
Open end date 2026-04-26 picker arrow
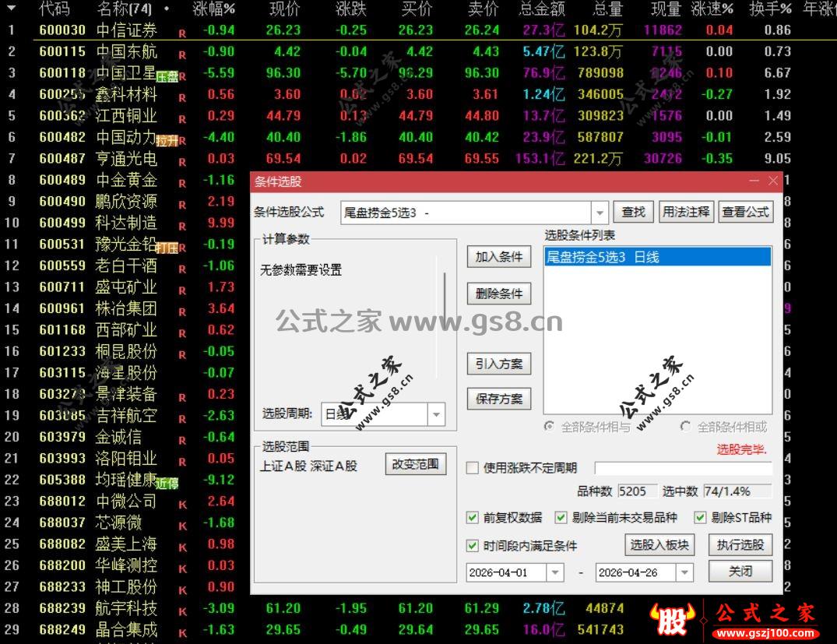click(684, 572)
